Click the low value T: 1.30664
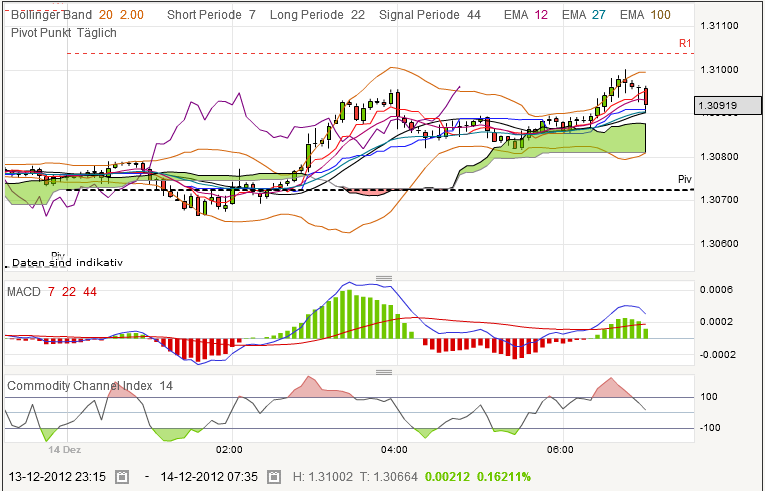The width and height of the screenshot is (765, 491). coord(388,476)
